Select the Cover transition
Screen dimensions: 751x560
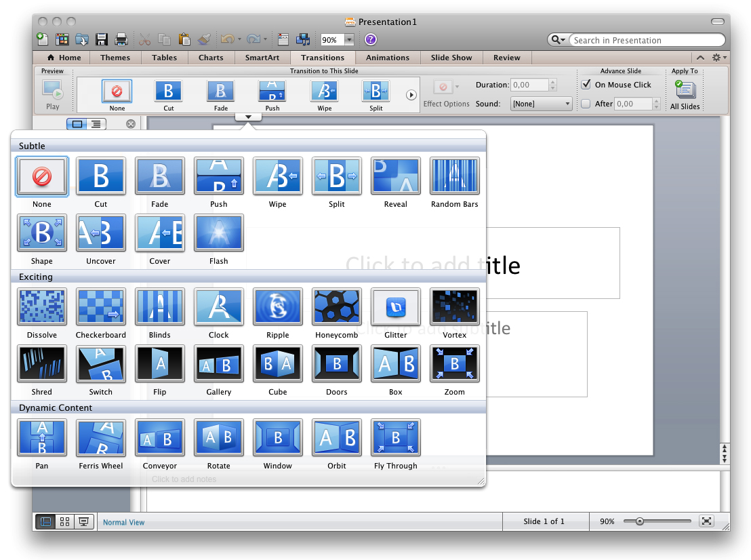159,233
